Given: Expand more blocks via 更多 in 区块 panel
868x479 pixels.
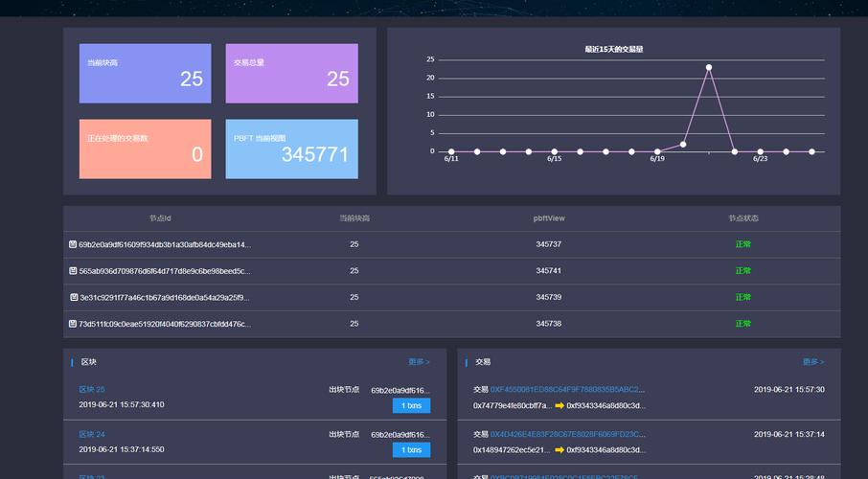Looking at the screenshot, I should coord(419,362).
